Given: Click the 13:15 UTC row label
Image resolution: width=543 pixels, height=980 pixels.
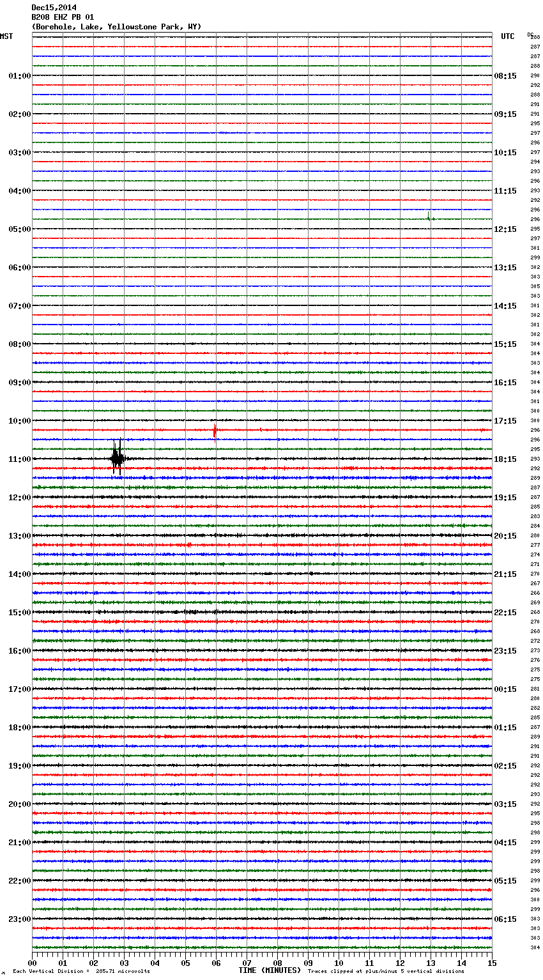Looking at the screenshot, I should [505, 268].
